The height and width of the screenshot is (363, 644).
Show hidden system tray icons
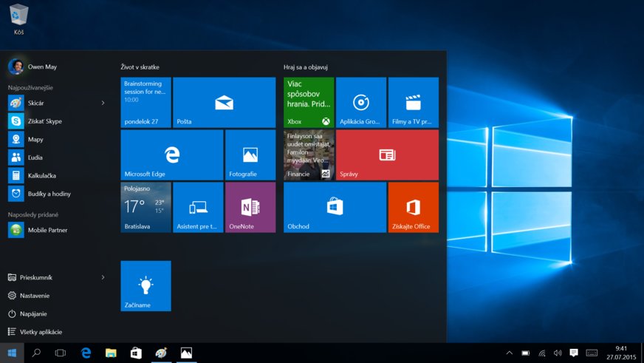pos(509,353)
